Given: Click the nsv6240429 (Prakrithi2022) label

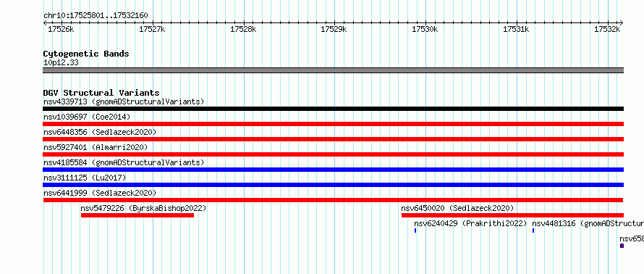Looking at the screenshot, I should click(x=470, y=223).
